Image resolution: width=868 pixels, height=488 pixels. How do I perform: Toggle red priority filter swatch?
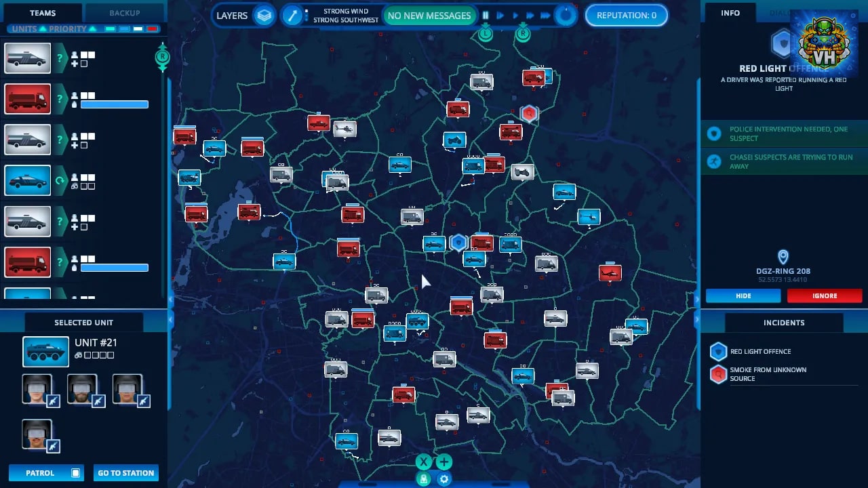tap(153, 29)
